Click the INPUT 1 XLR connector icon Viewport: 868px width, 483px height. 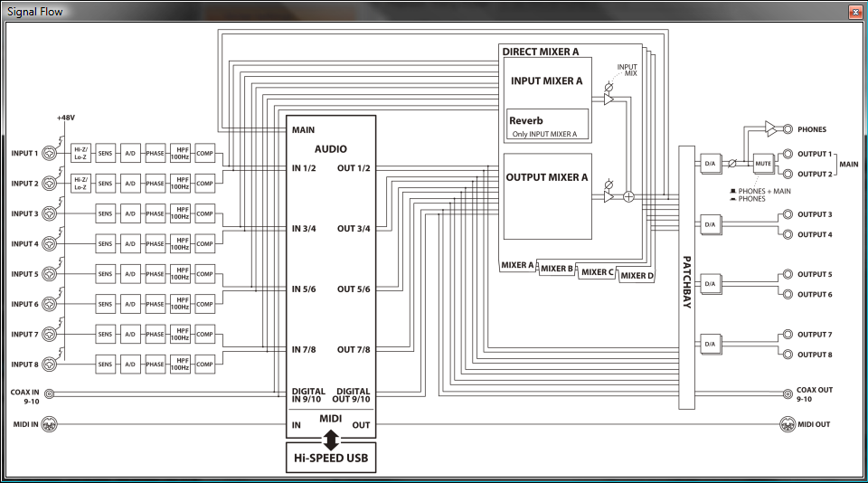pyautogui.click(x=49, y=153)
